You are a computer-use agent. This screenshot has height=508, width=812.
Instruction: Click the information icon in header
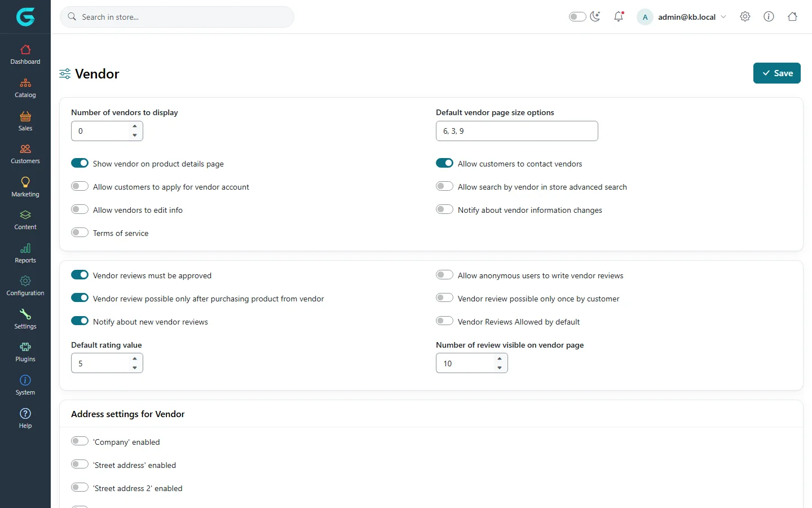pyautogui.click(x=769, y=16)
